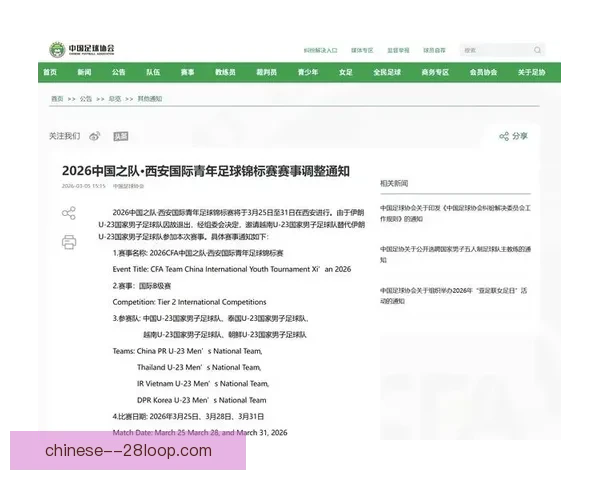Click the 其他通知 breadcrumb link

coord(150,99)
